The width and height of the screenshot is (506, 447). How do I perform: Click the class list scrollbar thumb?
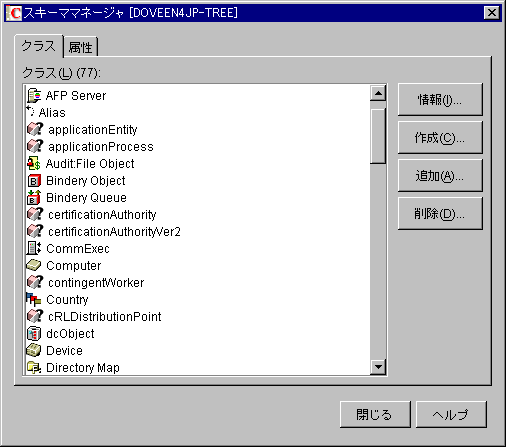pos(378,136)
